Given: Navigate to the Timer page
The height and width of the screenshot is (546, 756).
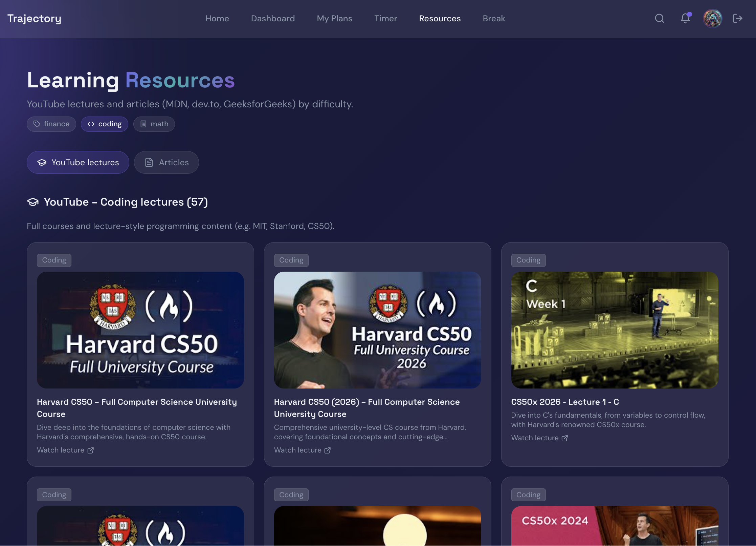Looking at the screenshot, I should [x=385, y=18].
